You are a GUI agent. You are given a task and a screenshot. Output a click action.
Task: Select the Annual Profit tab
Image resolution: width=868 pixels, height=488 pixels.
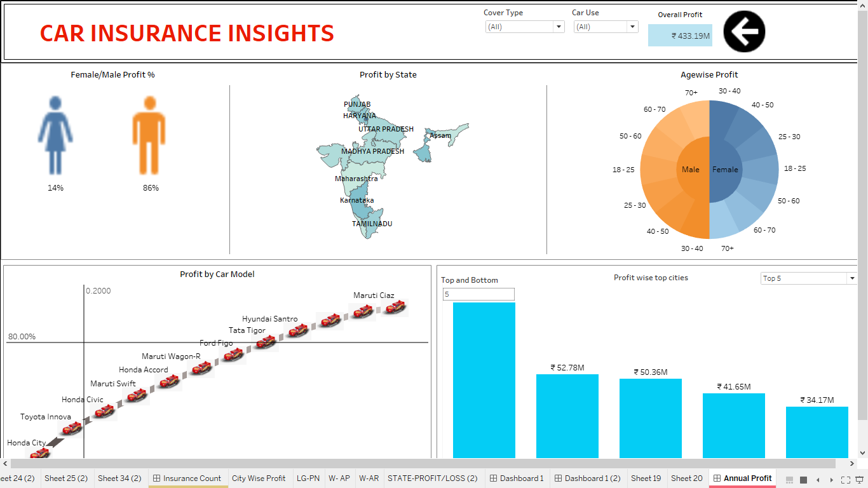[742, 478]
